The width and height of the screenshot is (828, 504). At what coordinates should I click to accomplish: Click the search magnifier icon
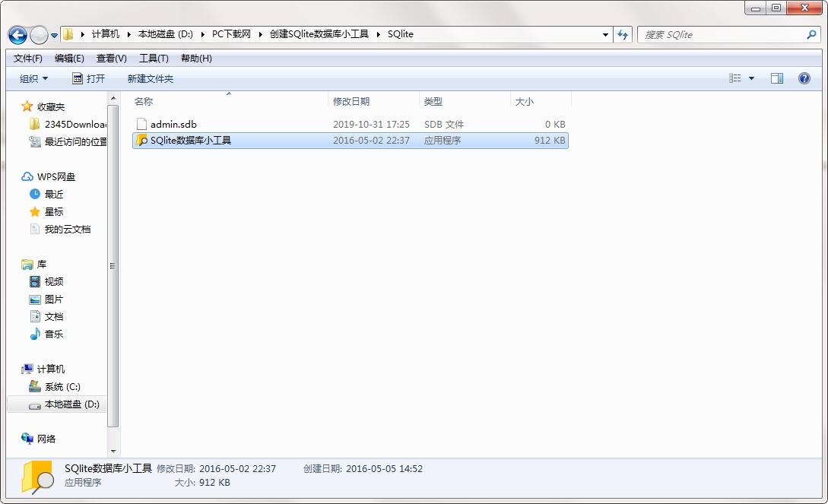click(x=811, y=35)
